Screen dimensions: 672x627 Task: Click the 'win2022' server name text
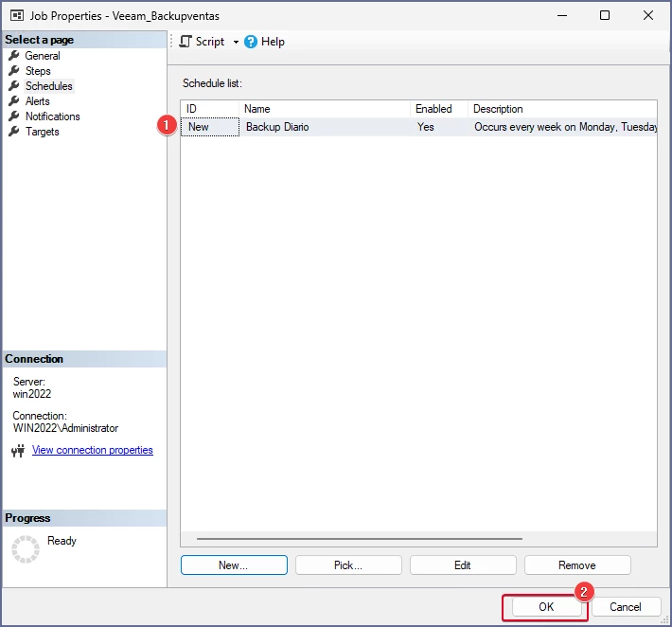click(32, 394)
